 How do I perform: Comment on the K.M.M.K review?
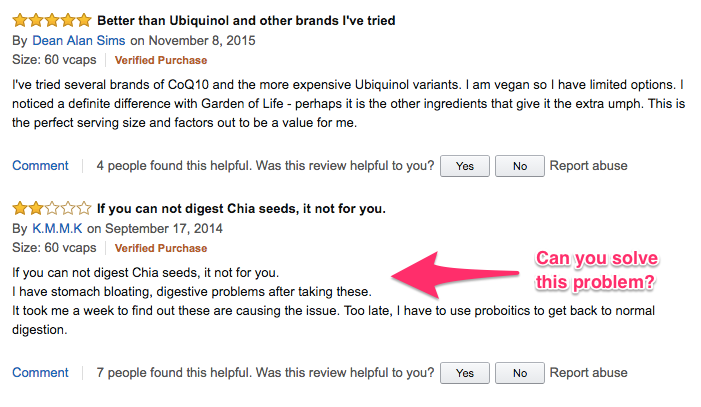[x=40, y=373]
